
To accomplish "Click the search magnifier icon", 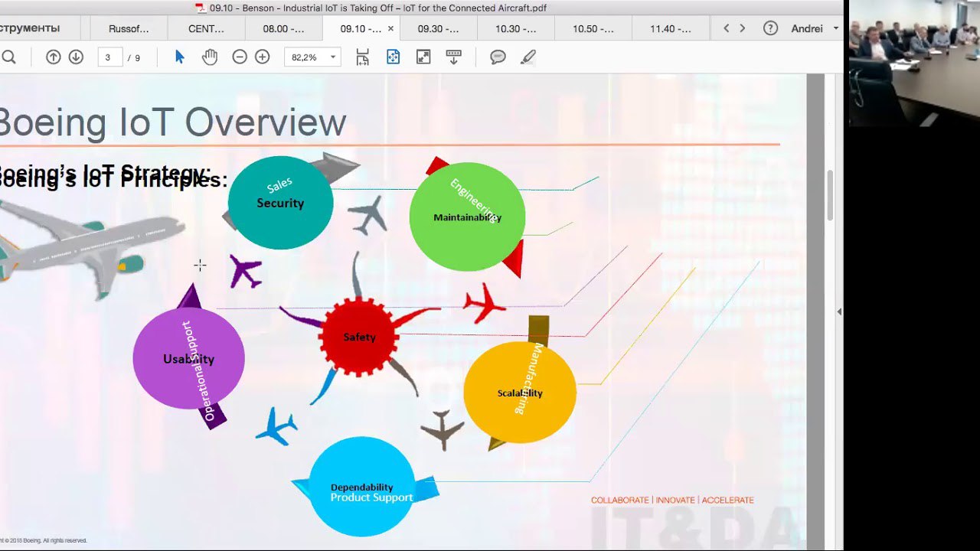I will [8, 57].
